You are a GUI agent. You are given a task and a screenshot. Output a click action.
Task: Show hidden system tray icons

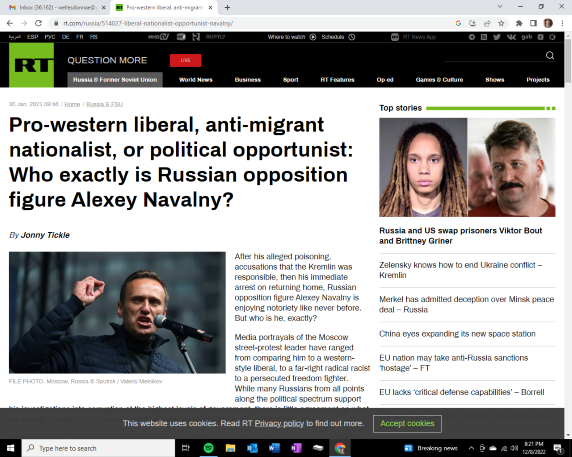tap(471, 448)
